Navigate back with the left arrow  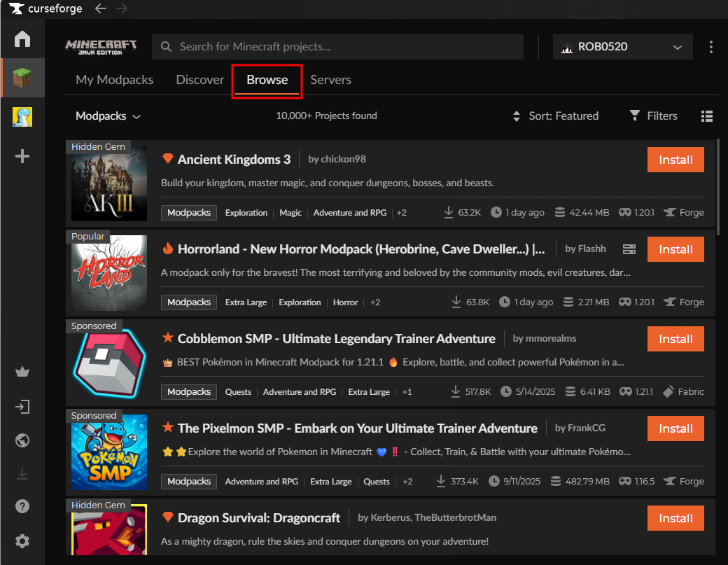click(101, 8)
